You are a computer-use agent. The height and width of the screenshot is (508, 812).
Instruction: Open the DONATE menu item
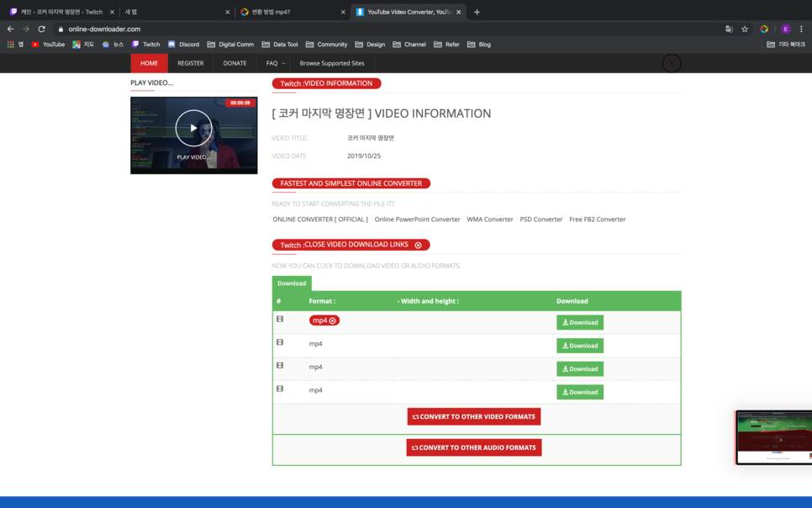click(x=235, y=63)
